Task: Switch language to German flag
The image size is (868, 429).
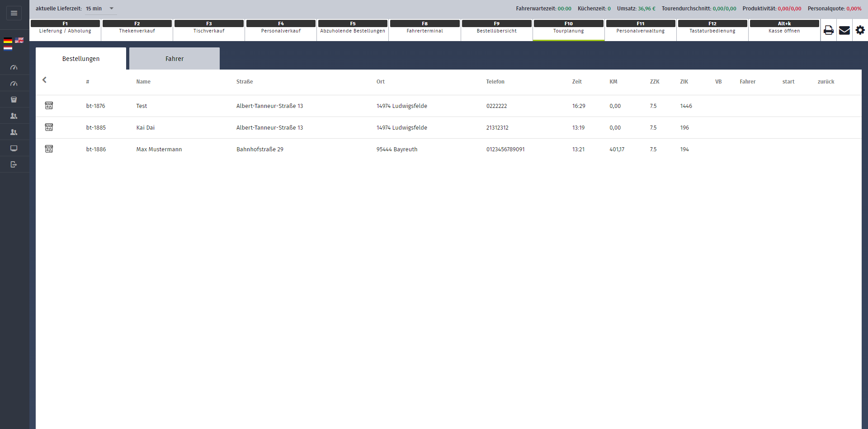Action: (8, 40)
